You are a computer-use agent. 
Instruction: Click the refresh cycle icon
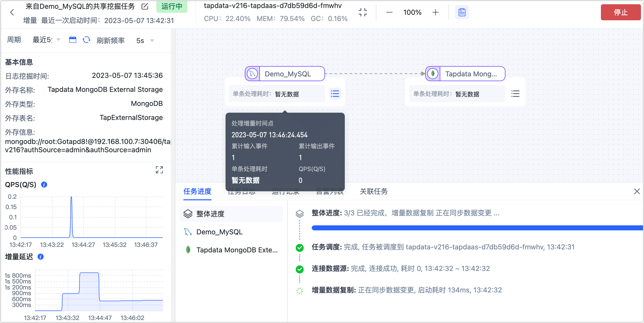86,40
